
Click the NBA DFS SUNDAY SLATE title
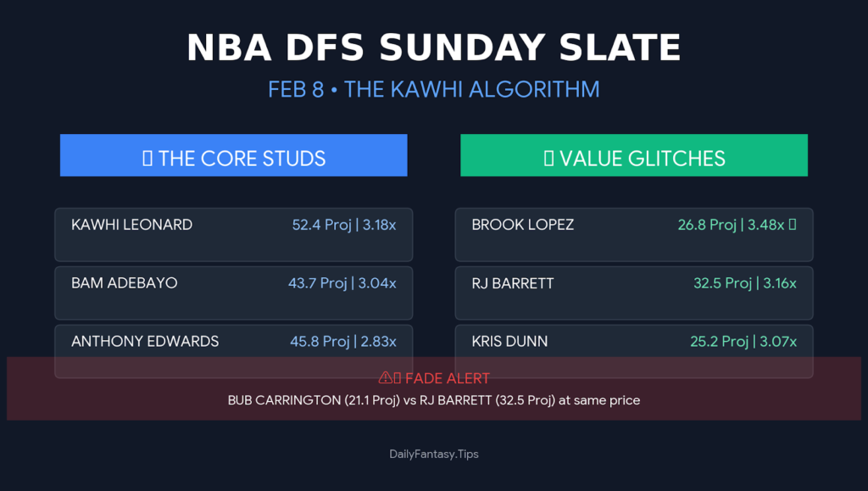point(434,48)
